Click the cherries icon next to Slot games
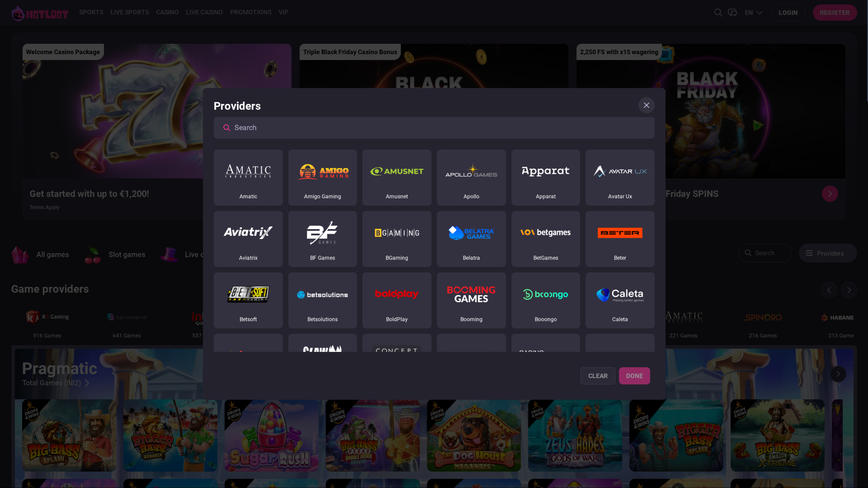This screenshot has height=488, width=868. 92,254
